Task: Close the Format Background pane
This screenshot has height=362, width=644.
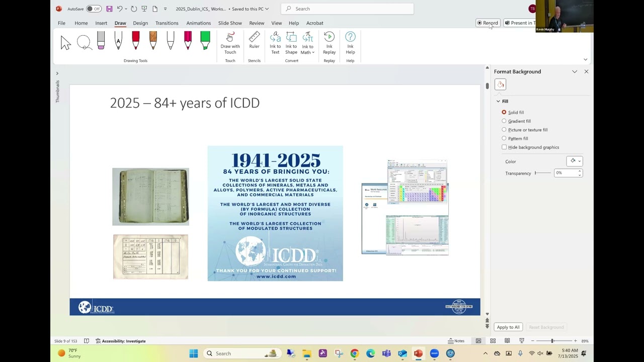Action: coord(586,72)
